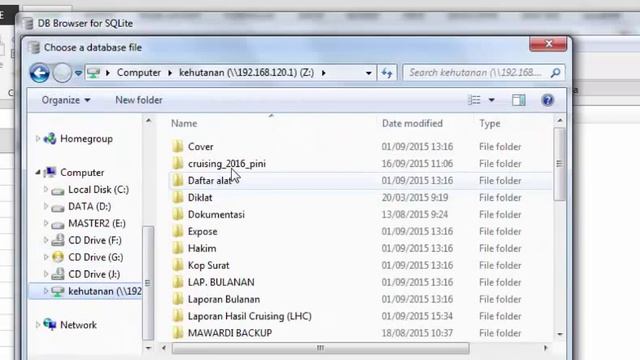The image size is (640, 360).
Task: Expand the Homegroup tree node
Action: click(38, 139)
